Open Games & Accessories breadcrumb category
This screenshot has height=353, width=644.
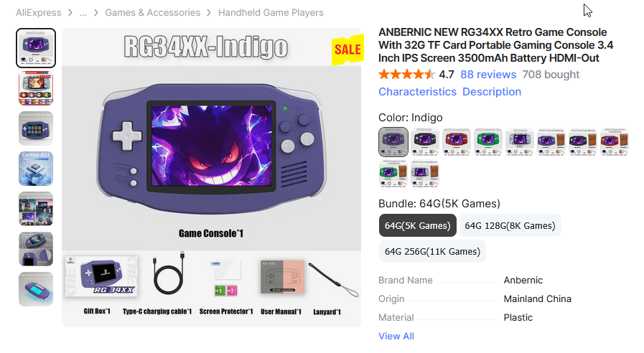click(152, 13)
